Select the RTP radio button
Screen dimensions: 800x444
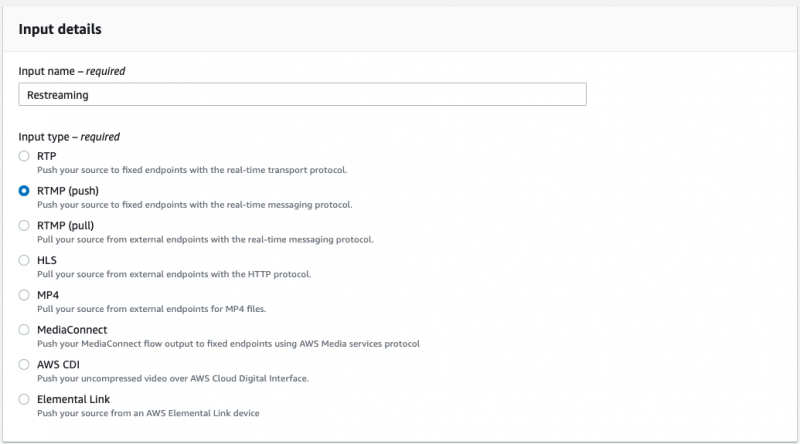[24, 156]
